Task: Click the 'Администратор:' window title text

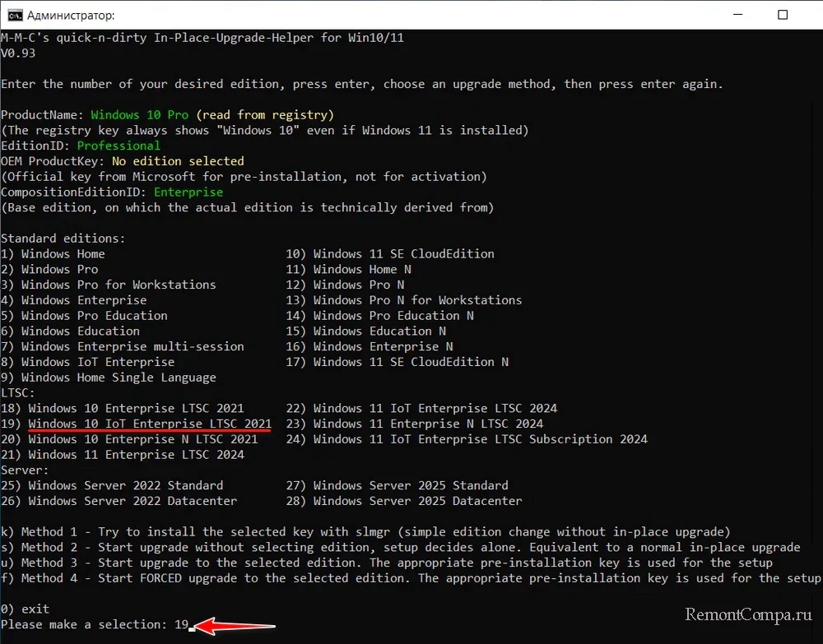Action: [x=72, y=15]
